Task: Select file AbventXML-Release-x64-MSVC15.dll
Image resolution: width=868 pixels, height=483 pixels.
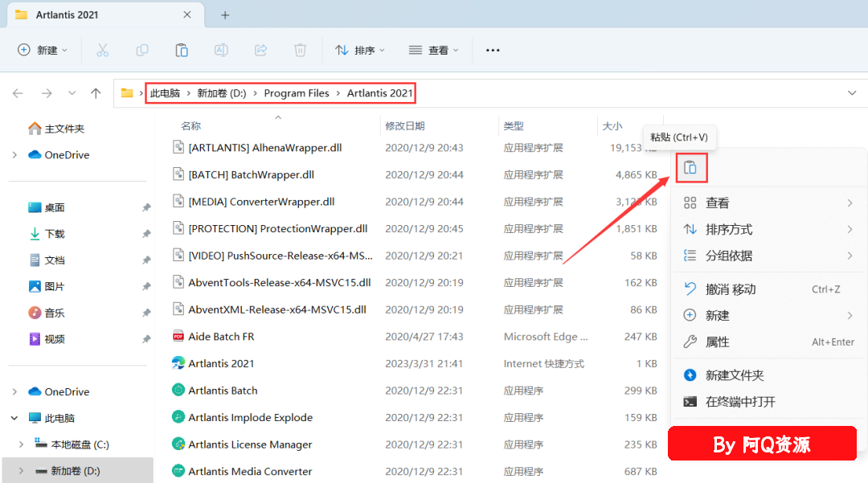Action: 277,310
